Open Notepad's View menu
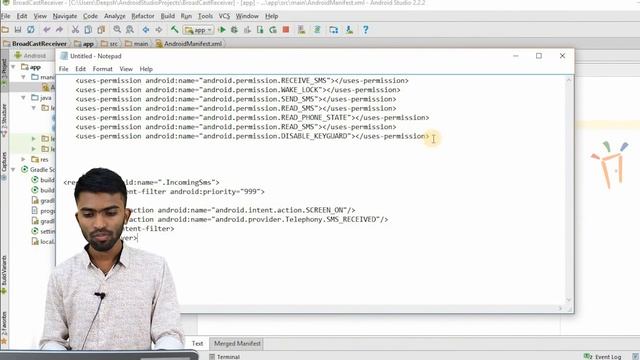The width and height of the screenshot is (640, 360). [x=126, y=69]
